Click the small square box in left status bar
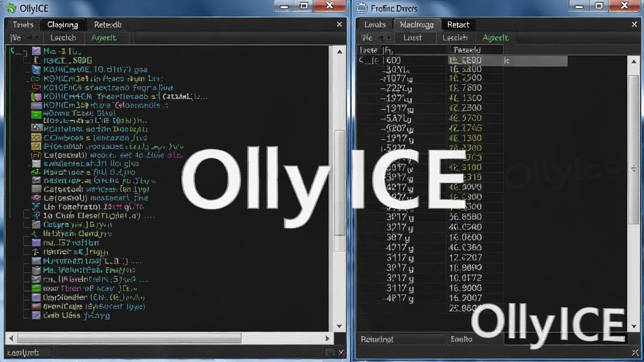The width and height of the screenshot is (644, 362). (x=330, y=353)
